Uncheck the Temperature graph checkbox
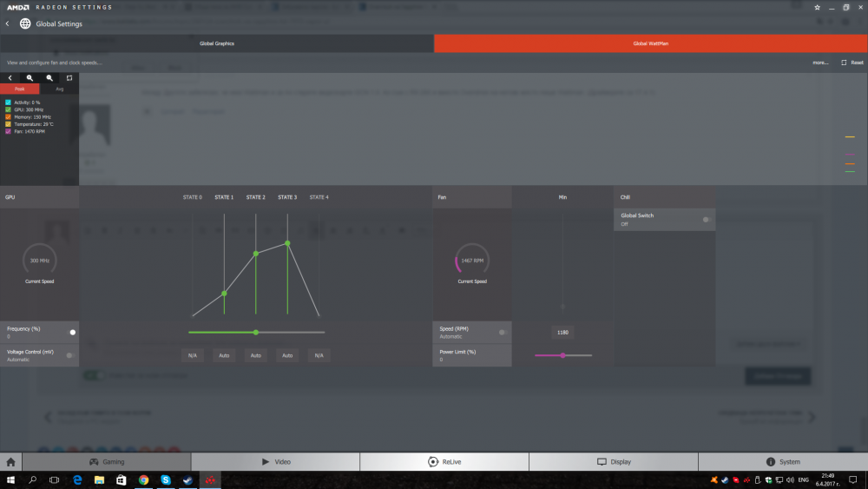 click(x=8, y=124)
